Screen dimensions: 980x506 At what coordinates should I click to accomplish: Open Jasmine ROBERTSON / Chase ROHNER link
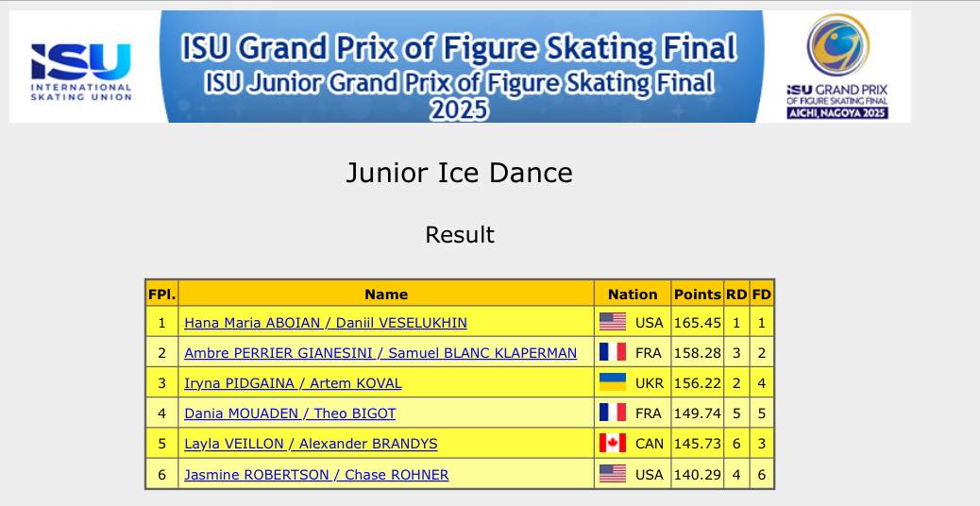coord(316,474)
